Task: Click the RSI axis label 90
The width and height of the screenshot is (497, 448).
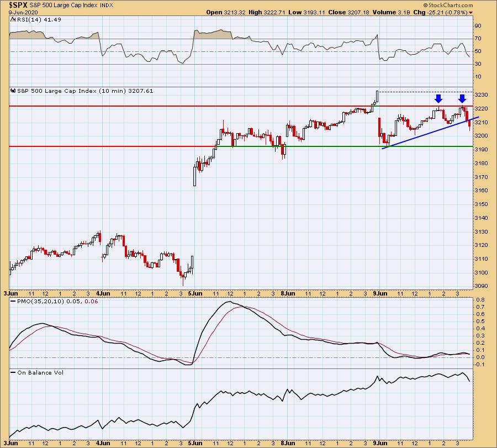Action: (478, 25)
